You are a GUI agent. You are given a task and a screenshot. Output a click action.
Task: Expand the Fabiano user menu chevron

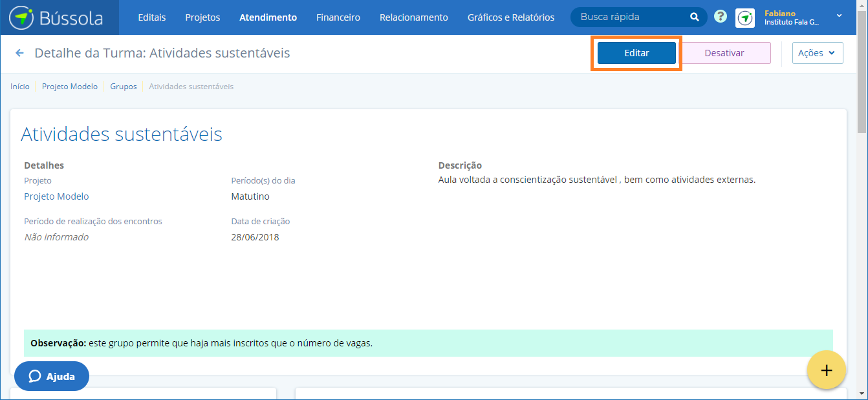coord(839,16)
